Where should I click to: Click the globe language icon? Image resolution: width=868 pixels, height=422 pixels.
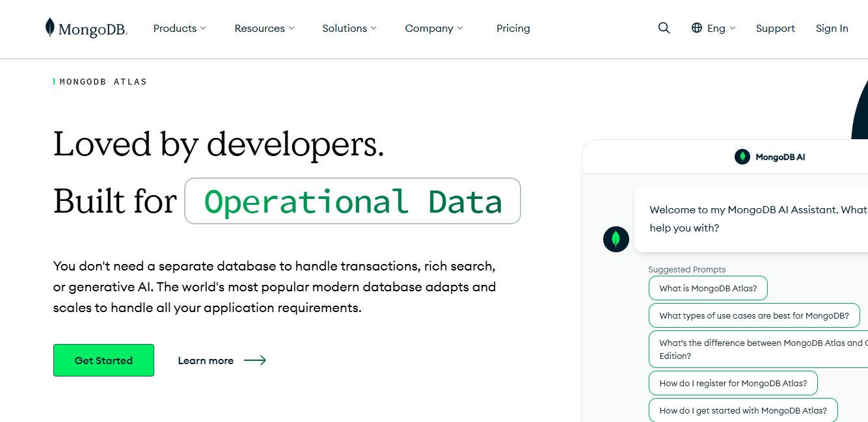(x=698, y=28)
